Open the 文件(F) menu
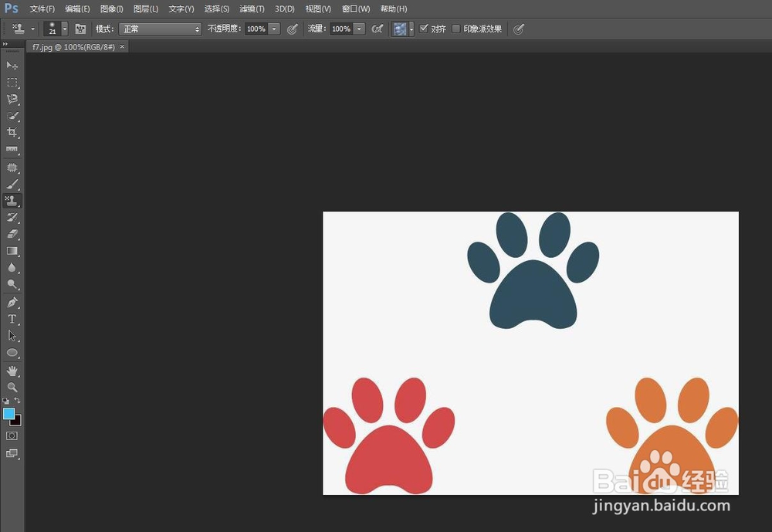Viewport: 772px width, 532px height. [42, 8]
